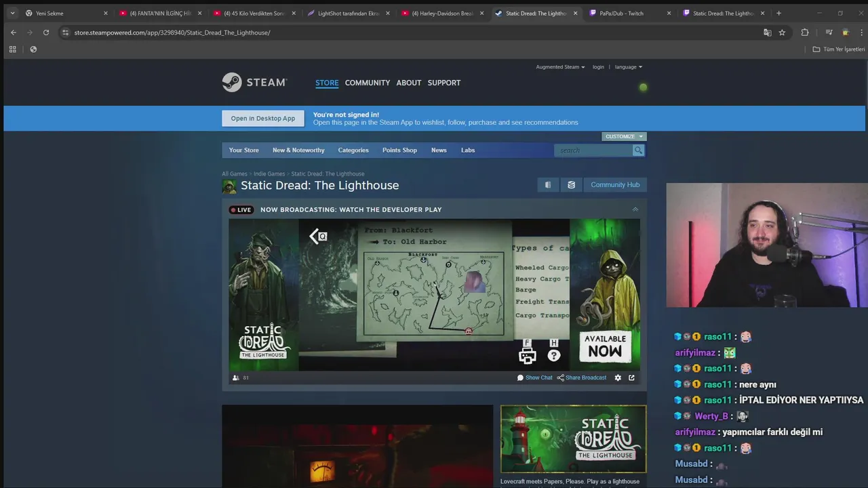Expand the CUSTOMIZE dropdown
The width and height of the screenshot is (868, 488).
(624, 136)
